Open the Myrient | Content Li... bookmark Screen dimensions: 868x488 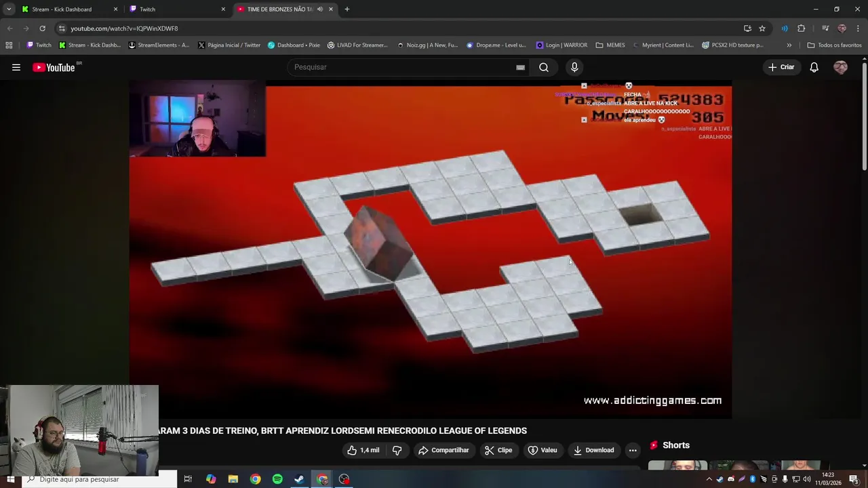(663, 45)
